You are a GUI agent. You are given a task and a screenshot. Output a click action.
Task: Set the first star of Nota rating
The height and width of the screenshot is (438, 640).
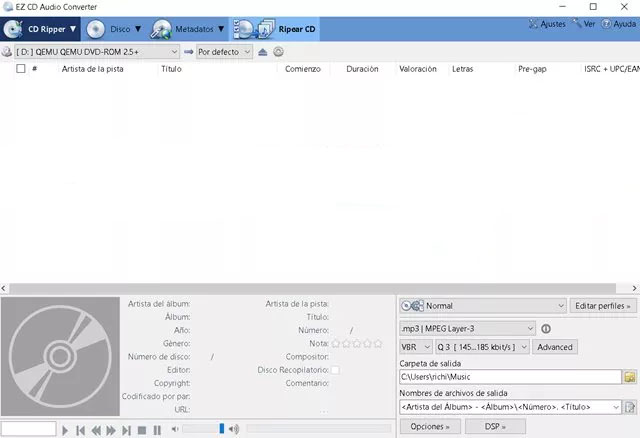[x=336, y=344]
